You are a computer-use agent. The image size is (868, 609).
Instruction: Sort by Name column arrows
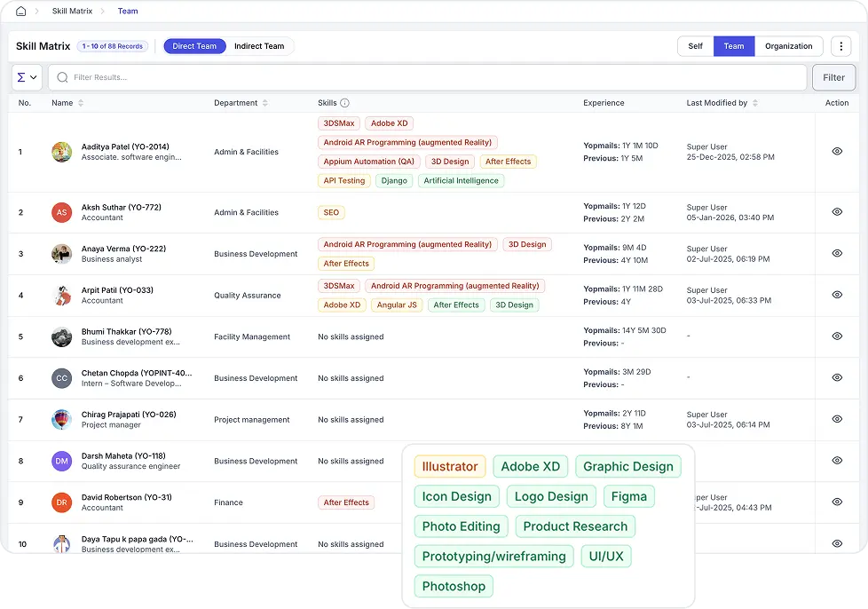point(81,103)
